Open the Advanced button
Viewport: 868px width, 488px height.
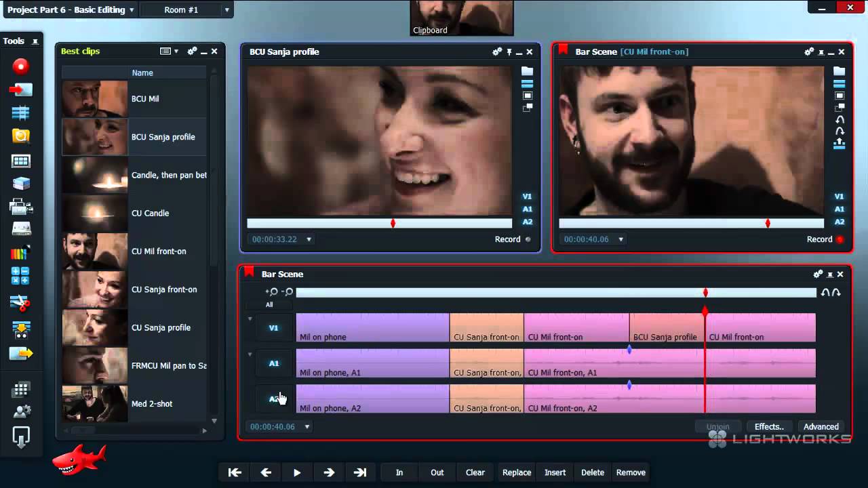point(821,427)
